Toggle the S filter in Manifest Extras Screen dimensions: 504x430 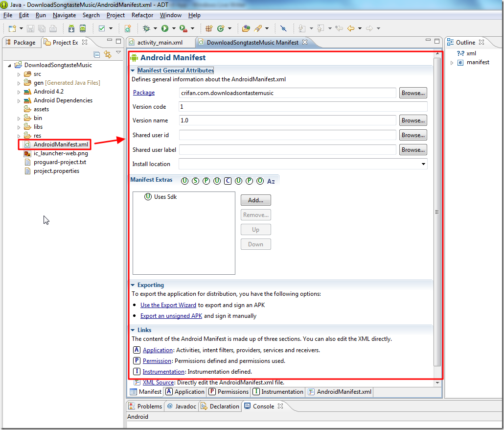click(x=195, y=181)
